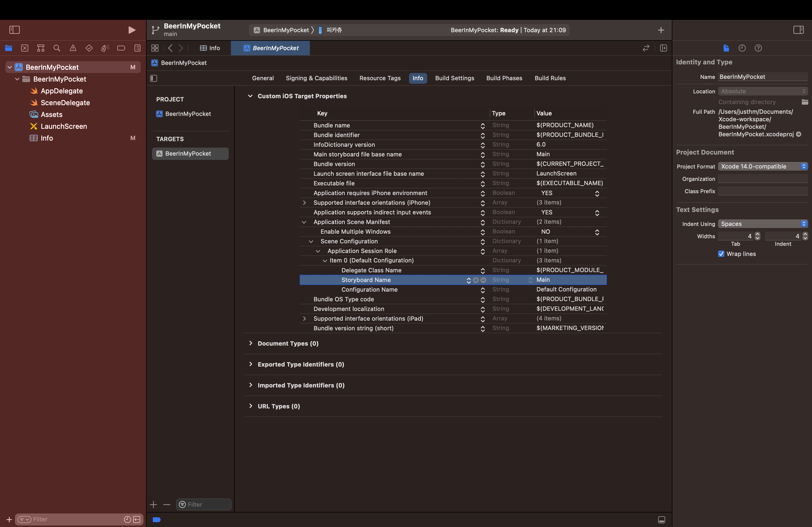Collapse the Application Scene Manifest row
Viewport: 812px width, 527px height.
pyautogui.click(x=304, y=222)
